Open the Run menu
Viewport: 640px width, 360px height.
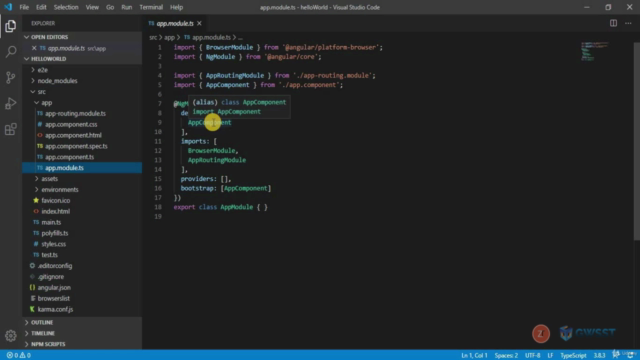pyautogui.click(x=127, y=7)
